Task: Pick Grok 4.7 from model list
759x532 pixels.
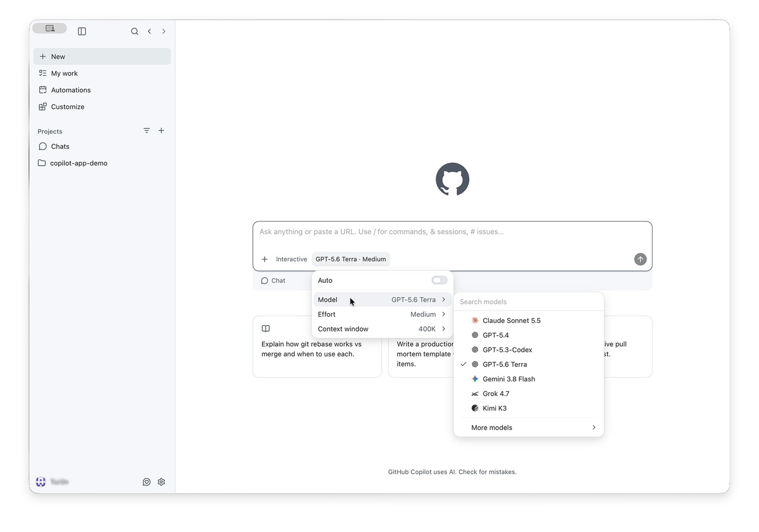Action: [x=528, y=394]
